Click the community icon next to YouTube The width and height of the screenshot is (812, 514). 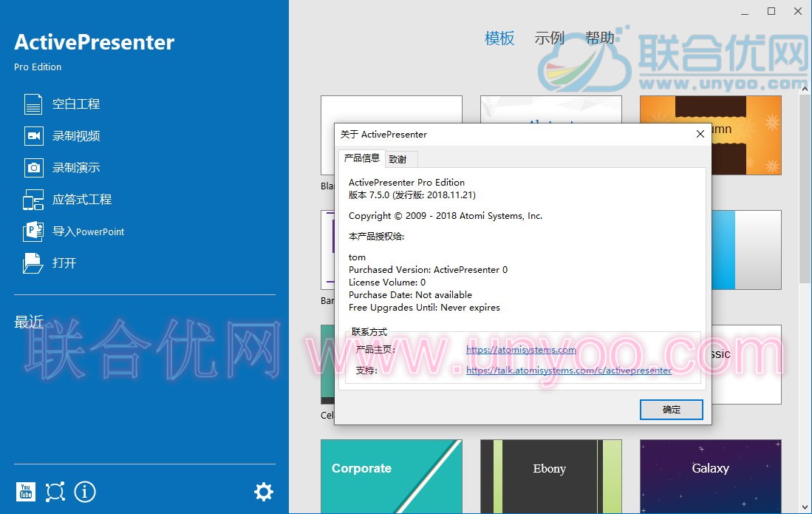click(55, 492)
